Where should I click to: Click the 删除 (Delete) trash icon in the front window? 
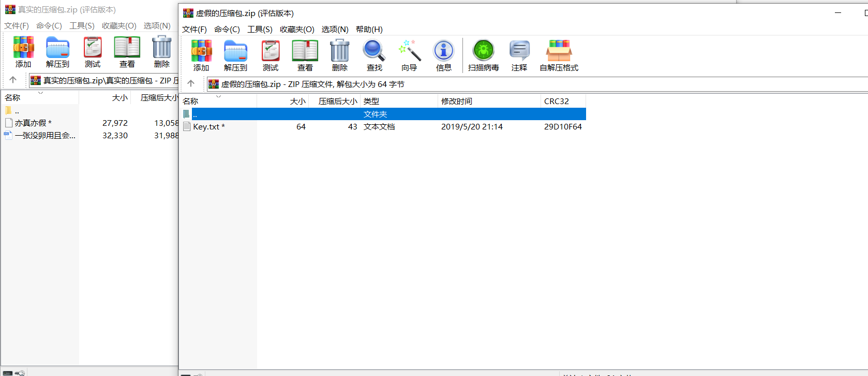click(x=339, y=55)
